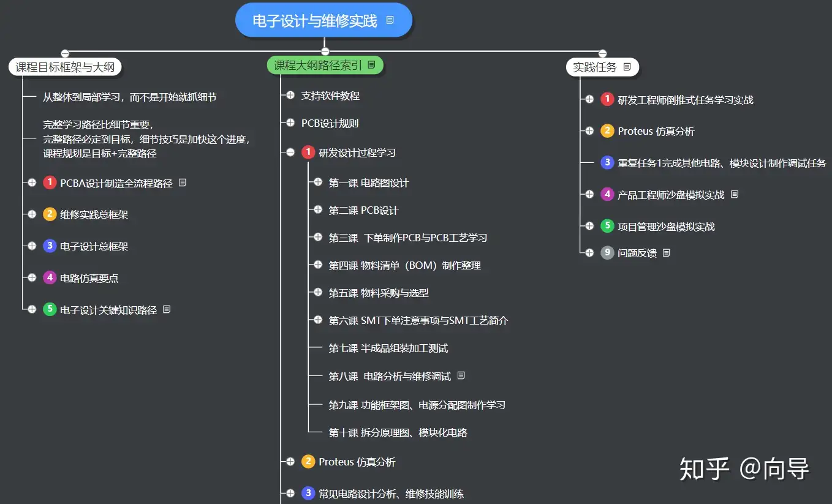832x504 pixels.
Task: Click orange priority 2 marker on 维修实践总框架
Action: tap(50, 214)
